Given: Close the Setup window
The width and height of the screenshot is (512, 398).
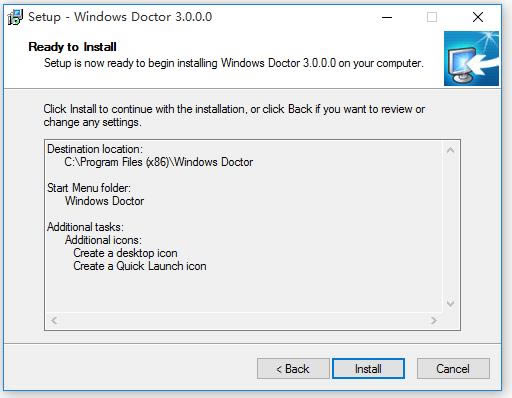Looking at the screenshot, I should (x=478, y=17).
